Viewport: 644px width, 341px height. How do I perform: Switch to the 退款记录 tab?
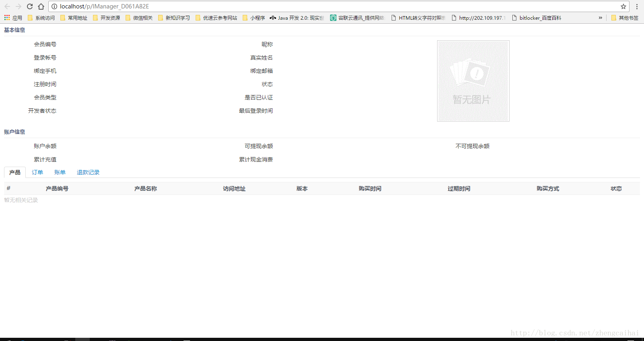pyautogui.click(x=88, y=172)
